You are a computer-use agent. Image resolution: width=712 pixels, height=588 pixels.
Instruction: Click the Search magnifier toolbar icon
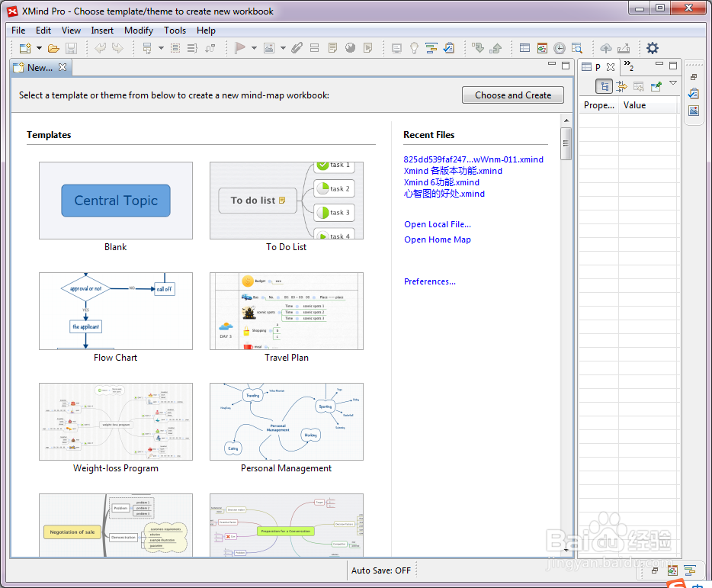click(x=576, y=48)
